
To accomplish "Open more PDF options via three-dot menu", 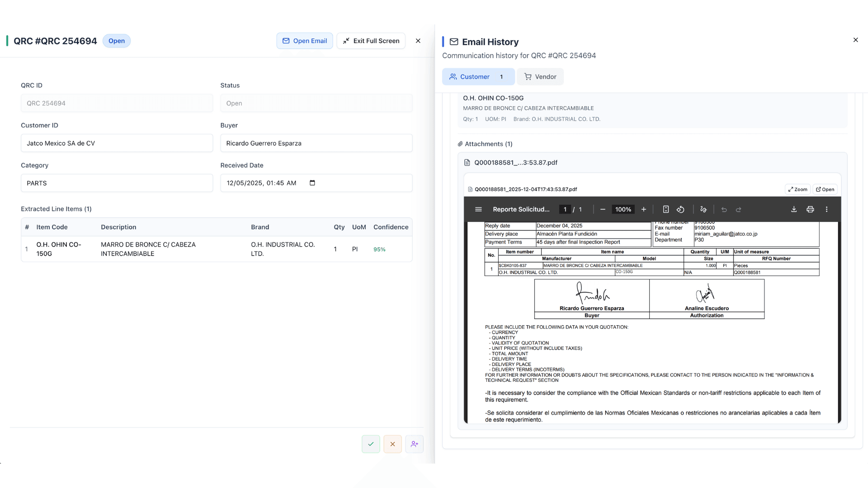I will 827,209.
